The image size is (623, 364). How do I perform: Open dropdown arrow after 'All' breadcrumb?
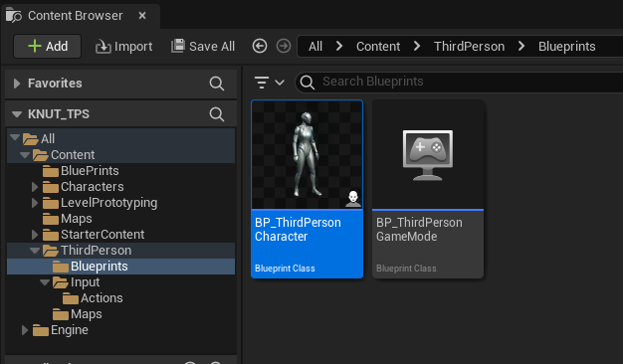339,46
